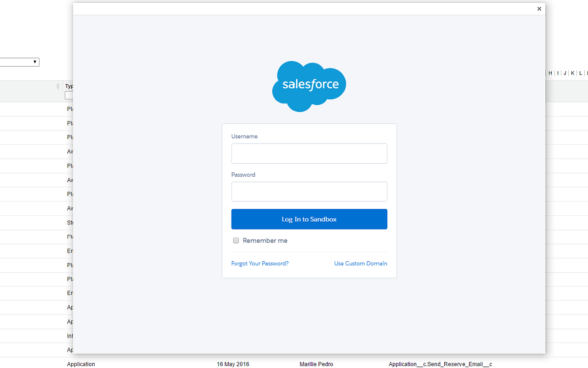Click inside the Username field
588x368 pixels.
[309, 153]
